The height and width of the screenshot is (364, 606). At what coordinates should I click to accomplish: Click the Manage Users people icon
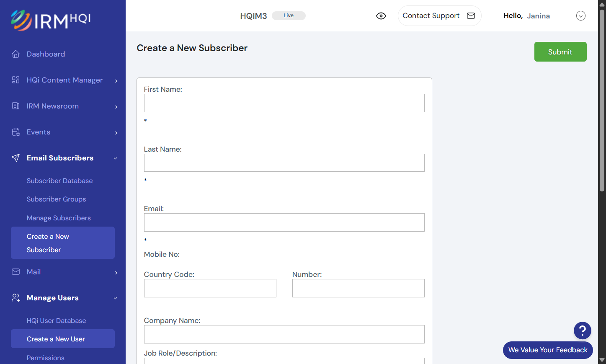(x=16, y=298)
